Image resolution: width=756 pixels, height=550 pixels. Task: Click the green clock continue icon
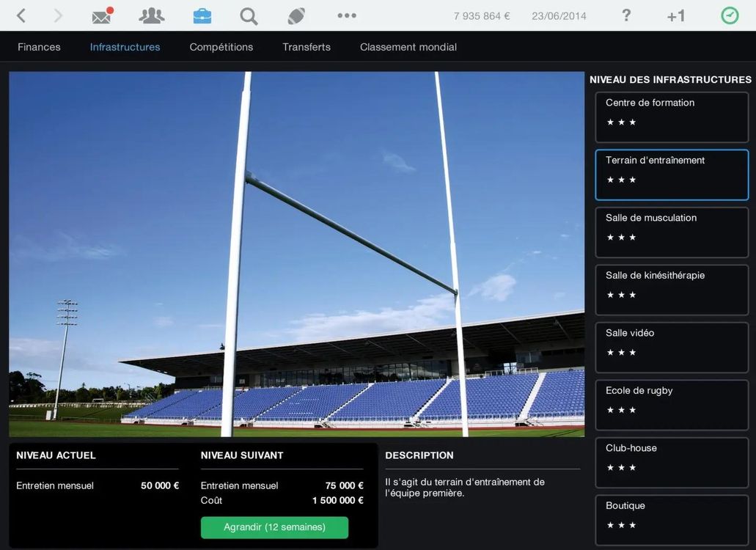pyautogui.click(x=730, y=15)
